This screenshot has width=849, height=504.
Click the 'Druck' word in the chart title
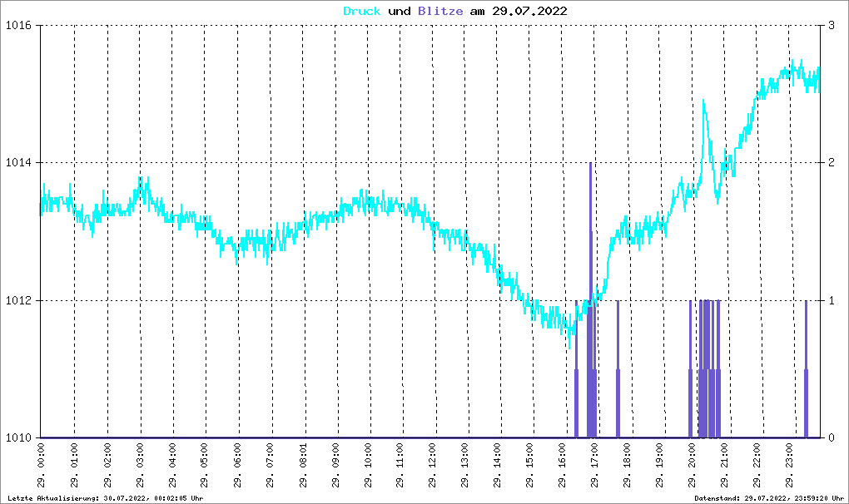[362, 11]
